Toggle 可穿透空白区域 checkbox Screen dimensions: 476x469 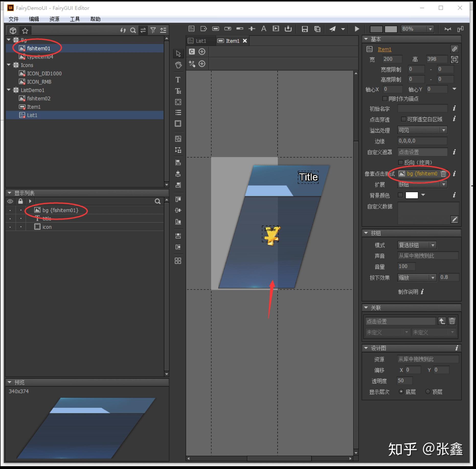click(x=403, y=119)
